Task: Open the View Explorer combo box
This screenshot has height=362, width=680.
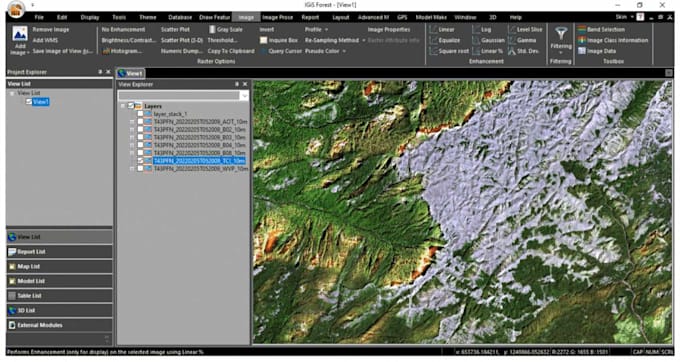Action: 184,95
